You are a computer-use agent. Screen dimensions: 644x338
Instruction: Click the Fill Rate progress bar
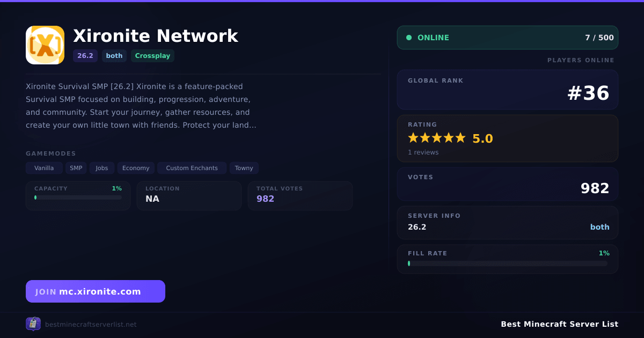point(508,263)
